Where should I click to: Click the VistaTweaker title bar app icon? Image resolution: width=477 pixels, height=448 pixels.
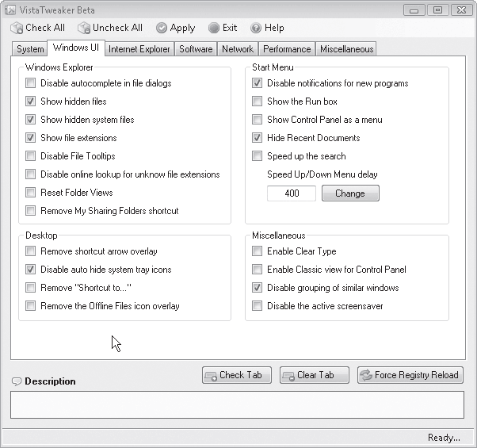click(x=10, y=10)
